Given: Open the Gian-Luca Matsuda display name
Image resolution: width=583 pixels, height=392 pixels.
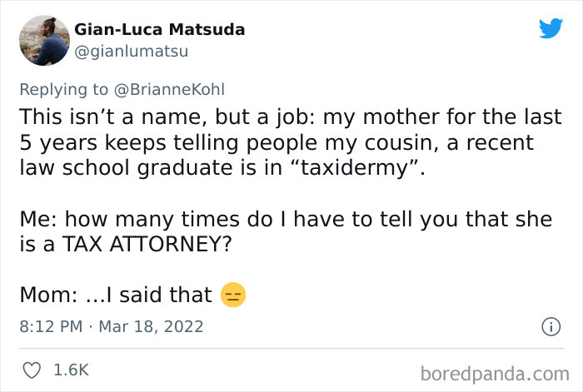Looking at the screenshot, I should [x=160, y=30].
